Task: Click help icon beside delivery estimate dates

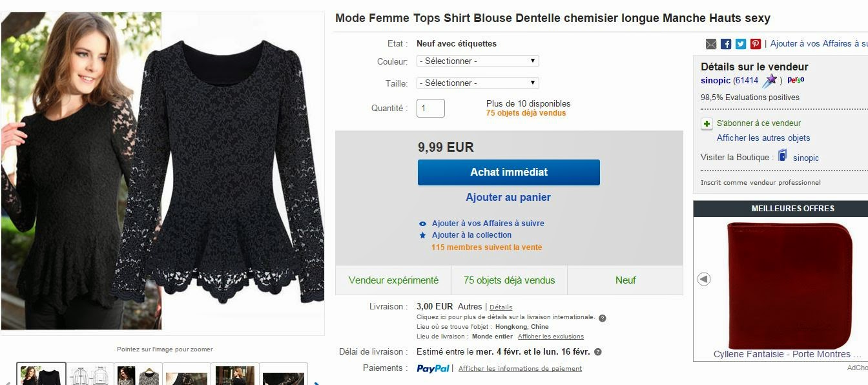Action: pos(597,352)
